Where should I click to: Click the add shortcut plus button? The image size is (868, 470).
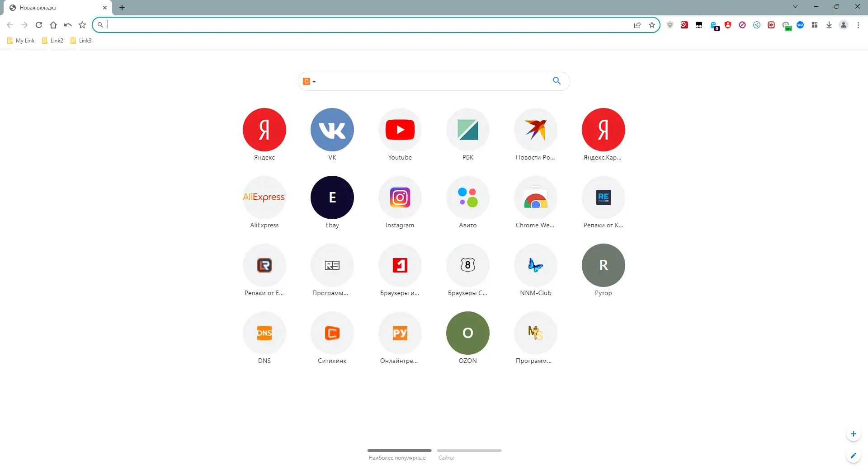click(853, 434)
